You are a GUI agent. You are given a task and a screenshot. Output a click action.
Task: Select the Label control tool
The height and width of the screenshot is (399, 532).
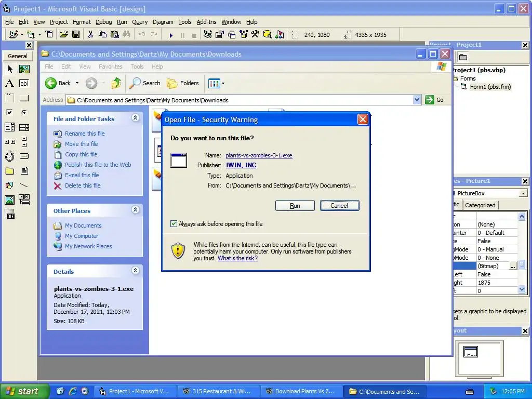(10, 84)
